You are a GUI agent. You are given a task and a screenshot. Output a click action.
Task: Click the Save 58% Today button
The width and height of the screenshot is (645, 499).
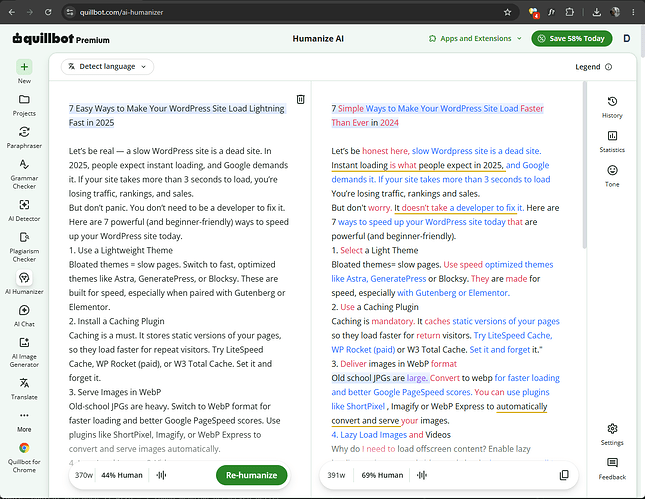click(x=572, y=38)
